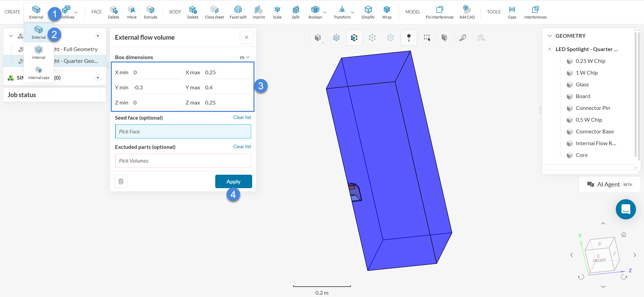Open the unit dropdown showing m
644x297 pixels.
coord(244,57)
